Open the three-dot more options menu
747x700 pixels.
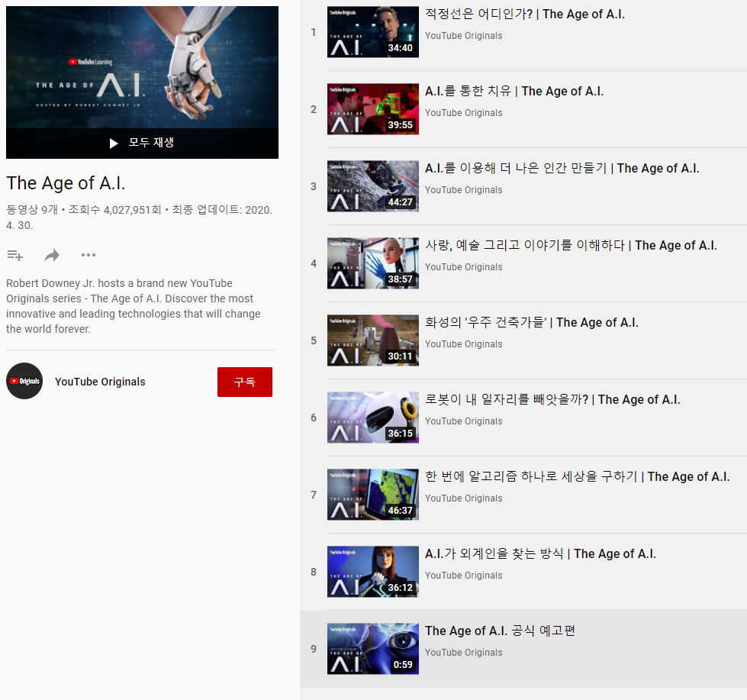point(89,255)
